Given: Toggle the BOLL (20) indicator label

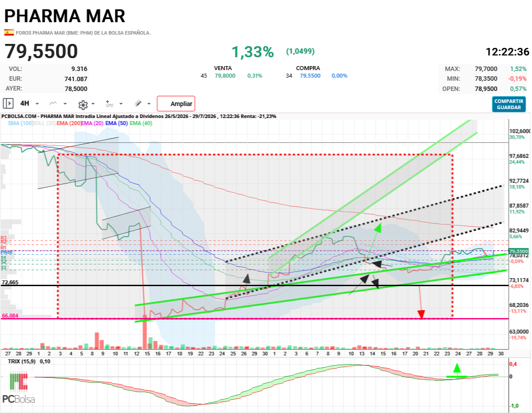Looking at the screenshot, I should 44,123.
